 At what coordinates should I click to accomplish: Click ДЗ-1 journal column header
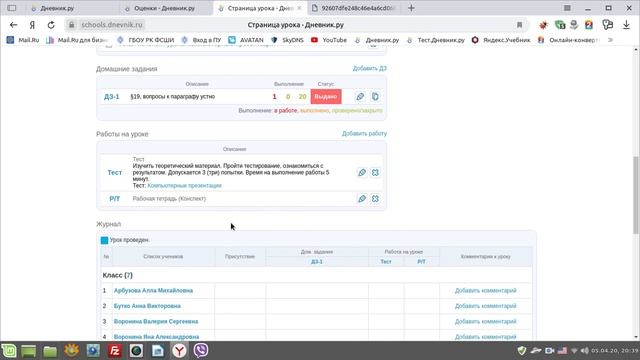pos(317,262)
